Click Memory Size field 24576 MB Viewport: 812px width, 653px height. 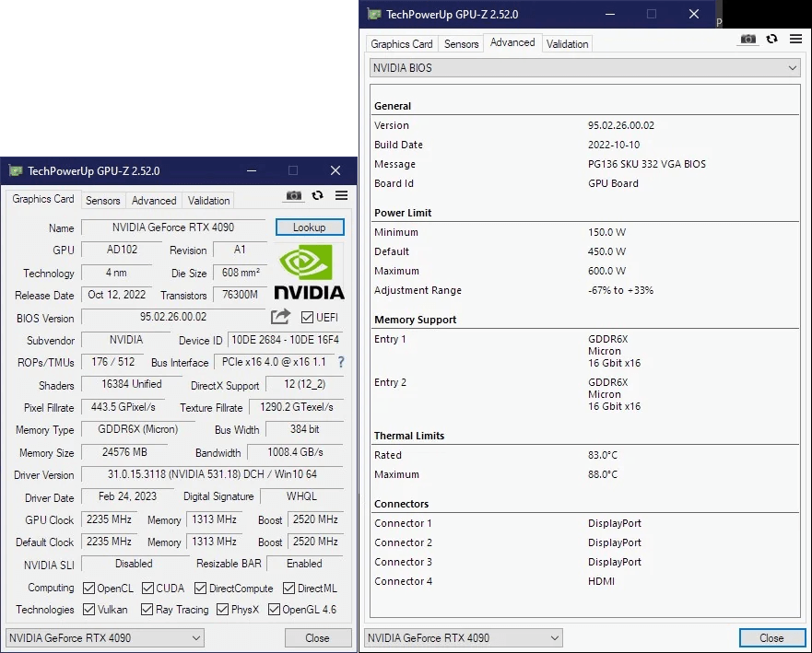click(124, 451)
